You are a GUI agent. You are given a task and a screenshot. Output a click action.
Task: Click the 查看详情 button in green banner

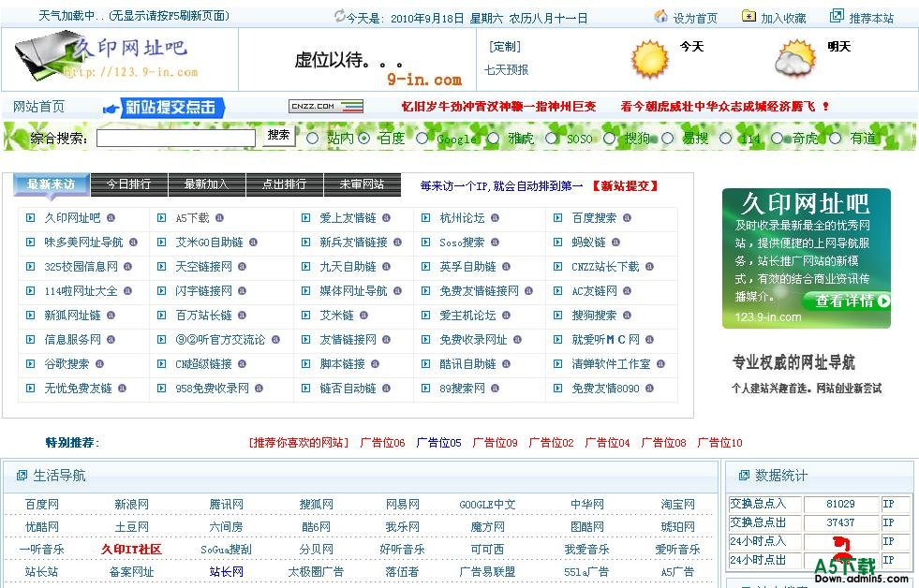coord(846,301)
